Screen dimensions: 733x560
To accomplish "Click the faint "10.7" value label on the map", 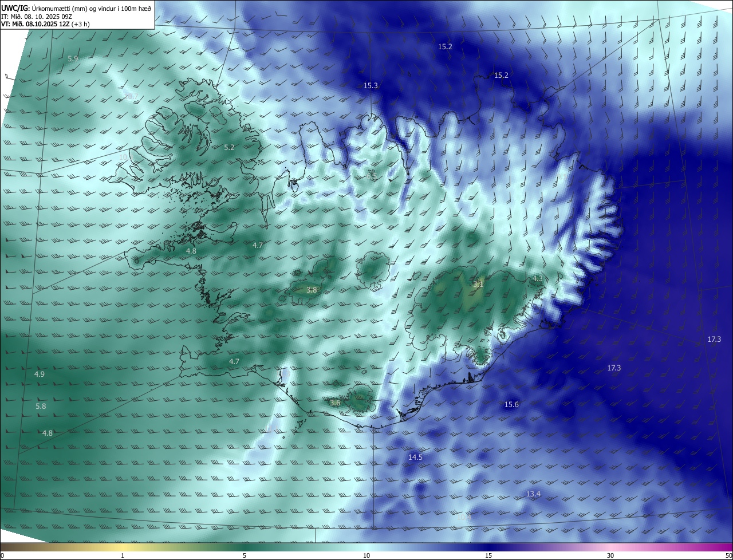I will tap(131, 97).
